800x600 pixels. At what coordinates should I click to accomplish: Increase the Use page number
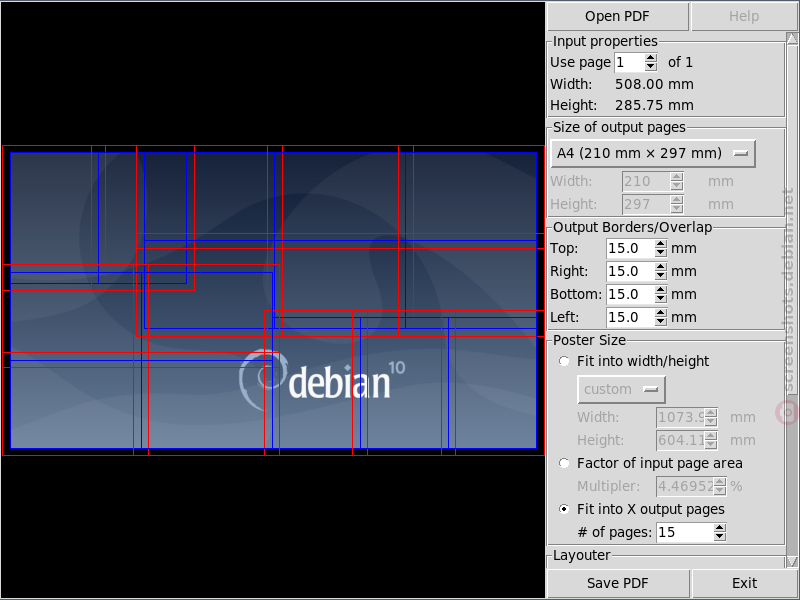pos(651,58)
